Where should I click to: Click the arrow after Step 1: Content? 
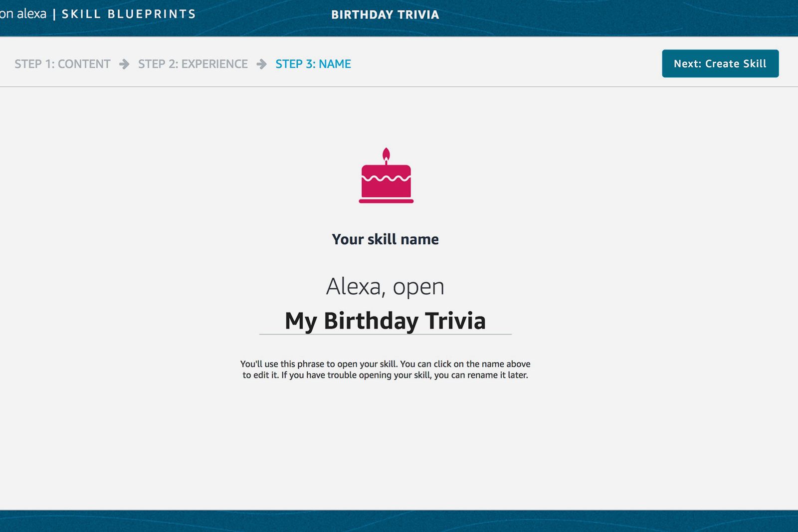124,64
